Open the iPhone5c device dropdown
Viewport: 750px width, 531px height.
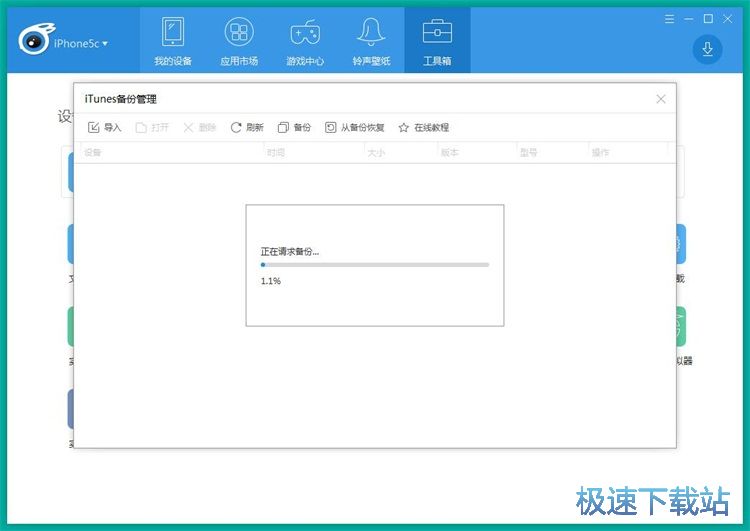click(81, 44)
